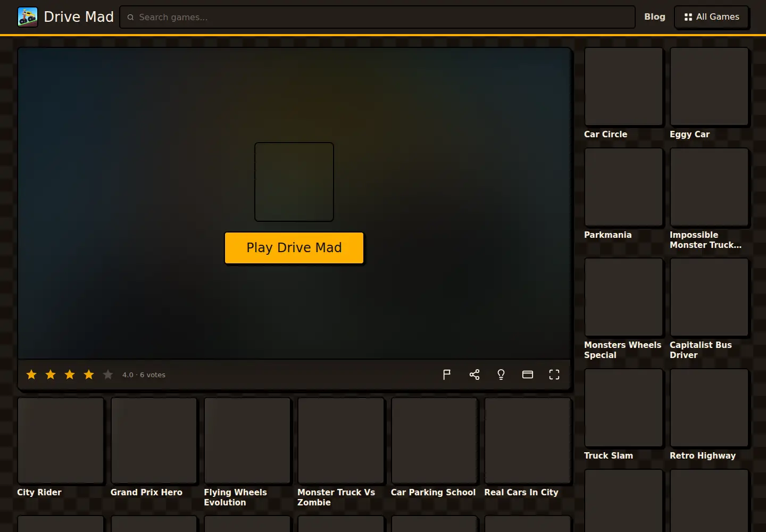Open Flying Wheels Evolution thumbnail
The height and width of the screenshot is (532, 766).
click(247, 441)
